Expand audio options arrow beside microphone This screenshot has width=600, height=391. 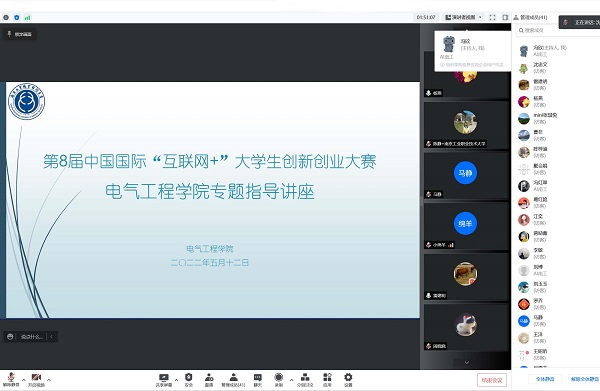[23, 380]
